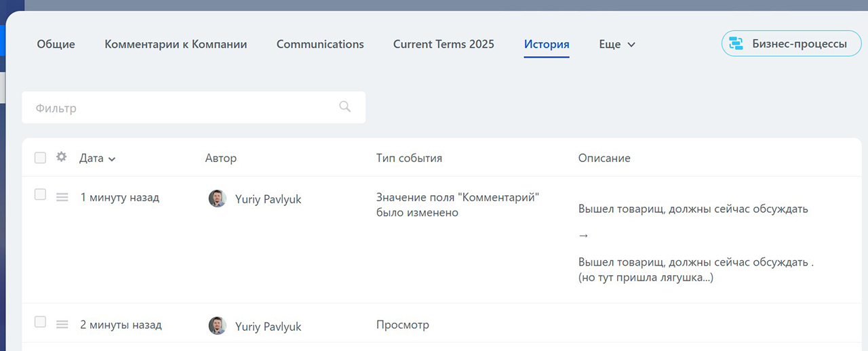Check the box for 1 минуту назад row
The image size is (868, 351).
(40, 195)
